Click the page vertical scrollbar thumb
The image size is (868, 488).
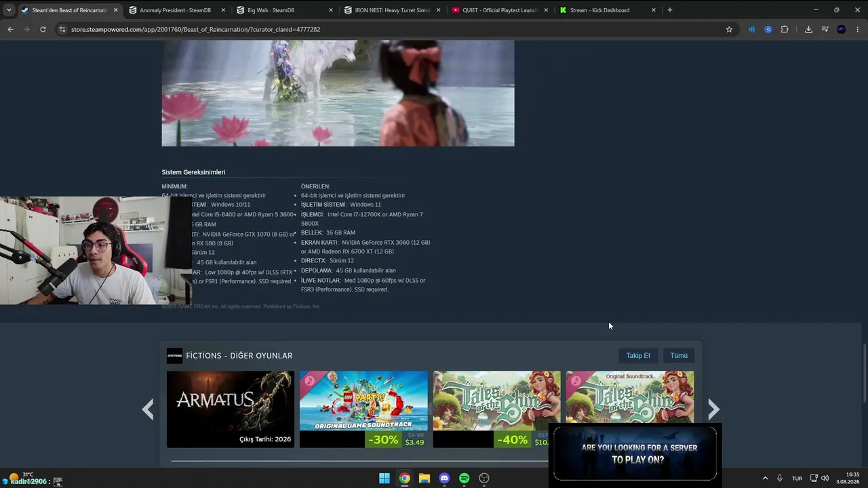[x=865, y=374]
